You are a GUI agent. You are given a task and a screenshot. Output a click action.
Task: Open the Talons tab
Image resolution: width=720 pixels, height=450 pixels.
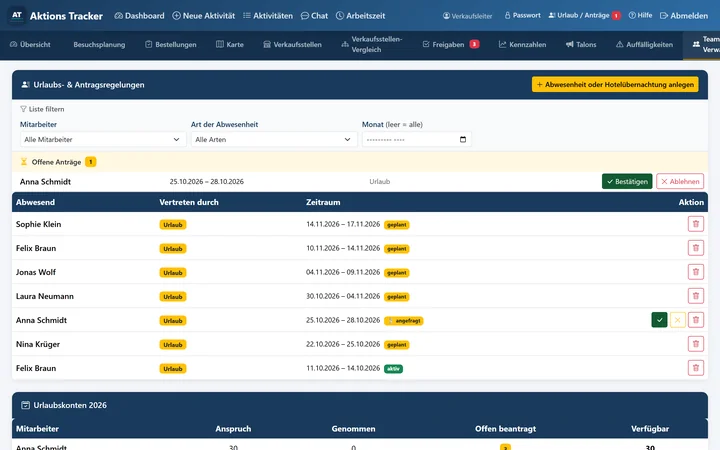click(581, 45)
